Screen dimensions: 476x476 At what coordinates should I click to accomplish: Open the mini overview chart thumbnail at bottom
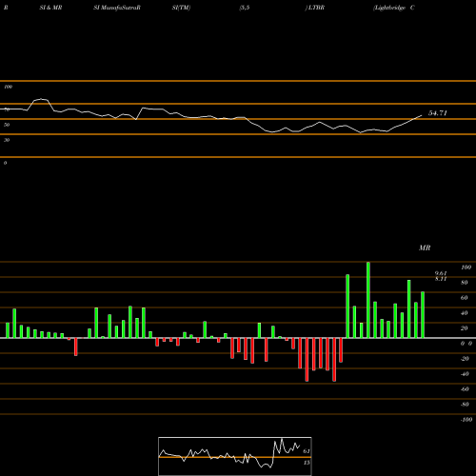pyautogui.click(x=235, y=456)
